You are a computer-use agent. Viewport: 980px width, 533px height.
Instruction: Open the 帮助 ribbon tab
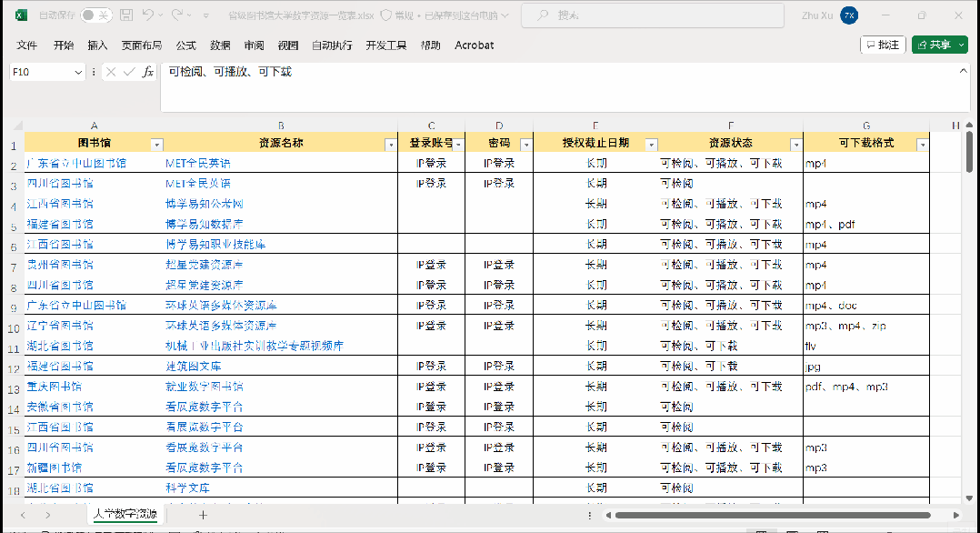[431, 45]
